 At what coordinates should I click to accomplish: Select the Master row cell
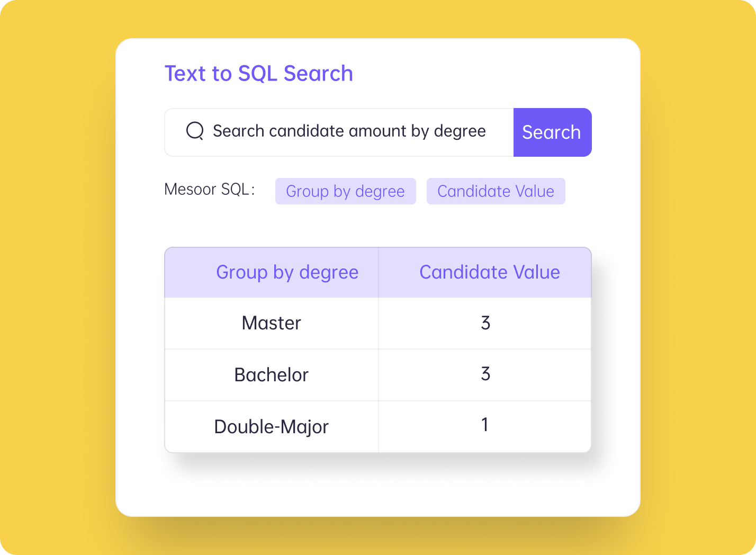click(272, 323)
